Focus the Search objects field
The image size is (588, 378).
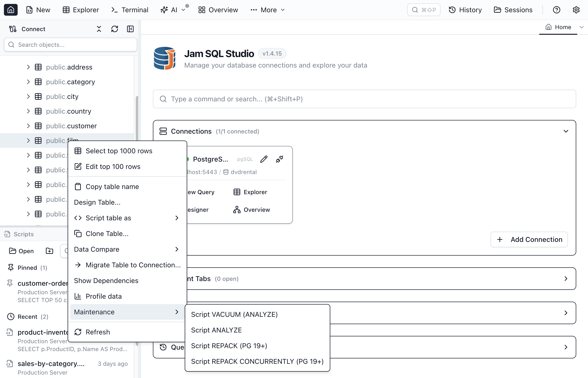click(71, 45)
